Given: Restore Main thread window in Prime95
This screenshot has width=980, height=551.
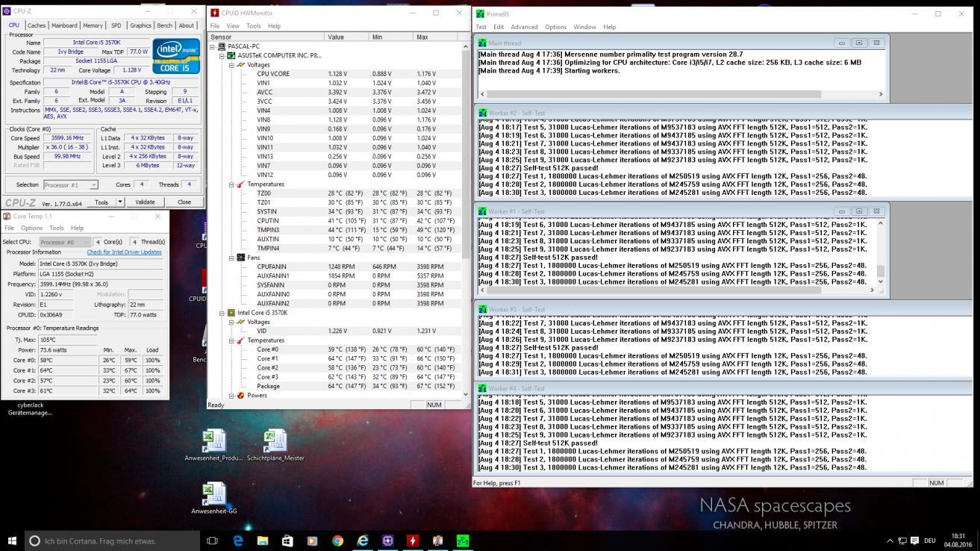Looking at the screenshot, I should 858,43.
